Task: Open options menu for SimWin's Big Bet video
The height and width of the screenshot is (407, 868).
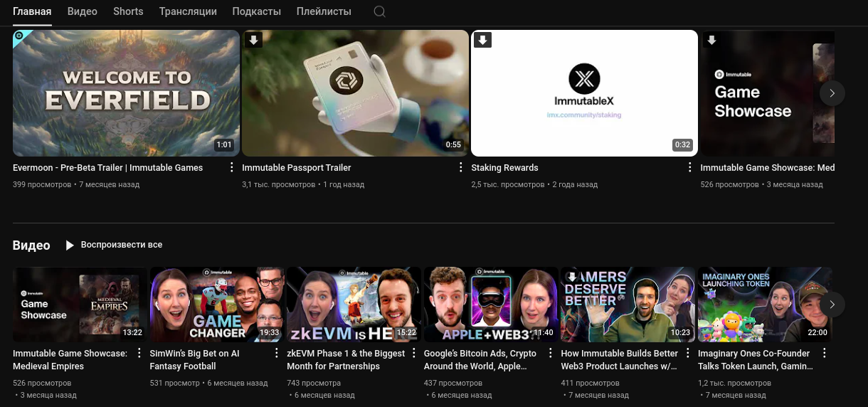Action: pyautogui.click(x=276, y=353)
